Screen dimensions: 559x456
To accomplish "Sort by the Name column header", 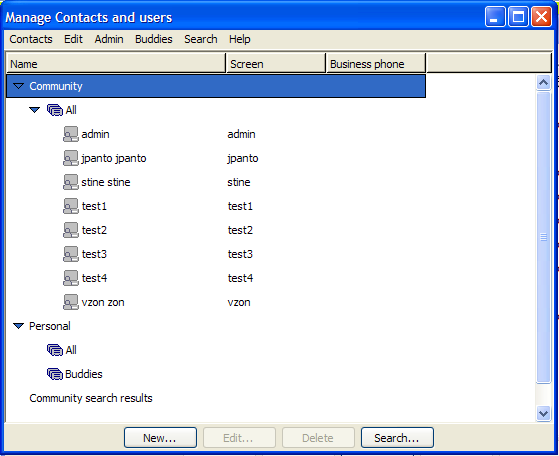I will [116, 63].
